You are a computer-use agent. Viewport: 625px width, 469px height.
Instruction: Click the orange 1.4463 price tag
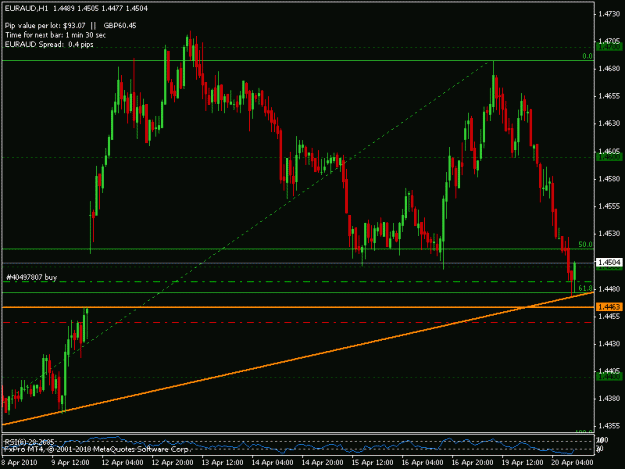tap(609, 307)
